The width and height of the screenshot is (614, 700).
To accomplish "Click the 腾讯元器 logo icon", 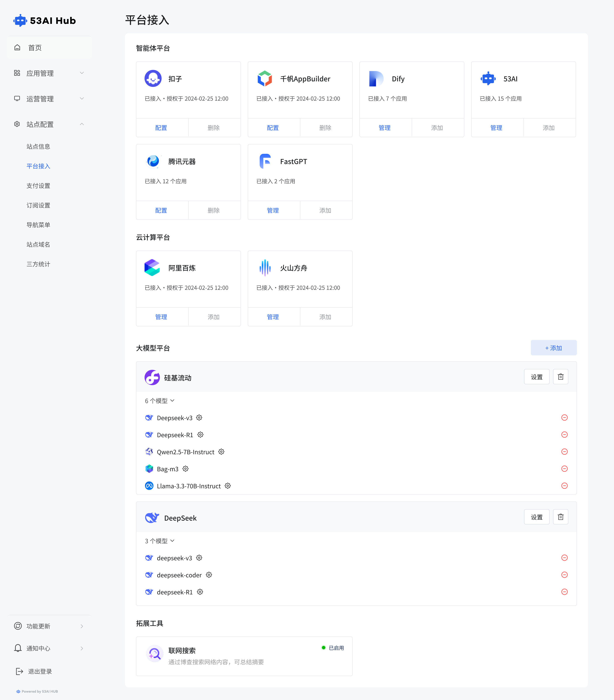I will (153, 161).
